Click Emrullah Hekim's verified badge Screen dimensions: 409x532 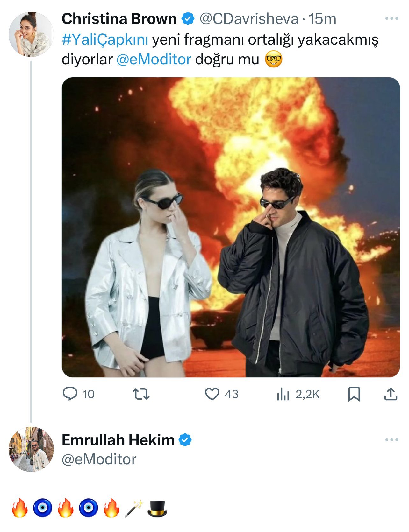[185, 440]
